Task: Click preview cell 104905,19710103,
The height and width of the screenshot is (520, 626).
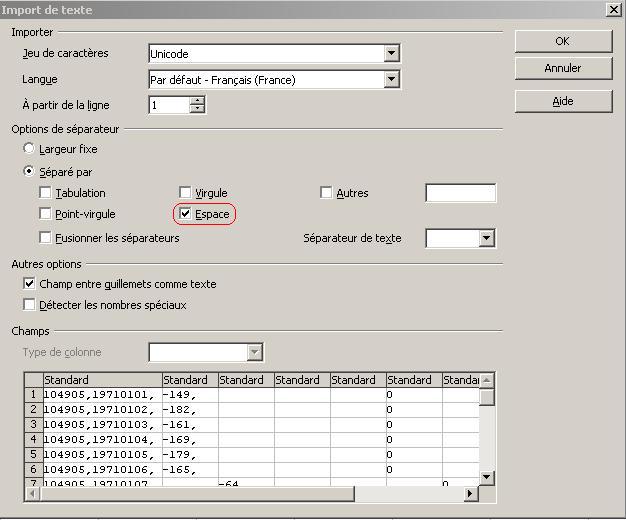Action: 103,425
